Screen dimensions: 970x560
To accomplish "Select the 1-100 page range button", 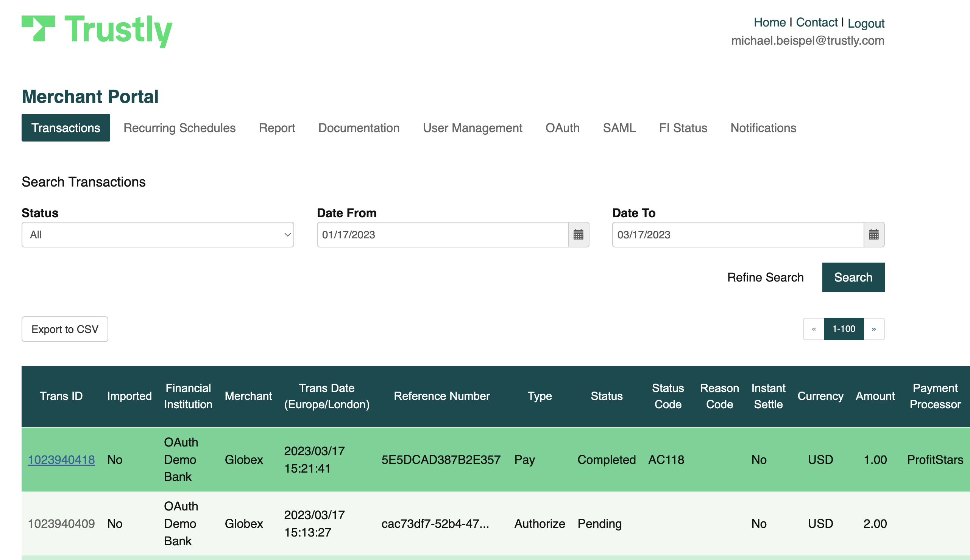I will click(x=844, y=329).
